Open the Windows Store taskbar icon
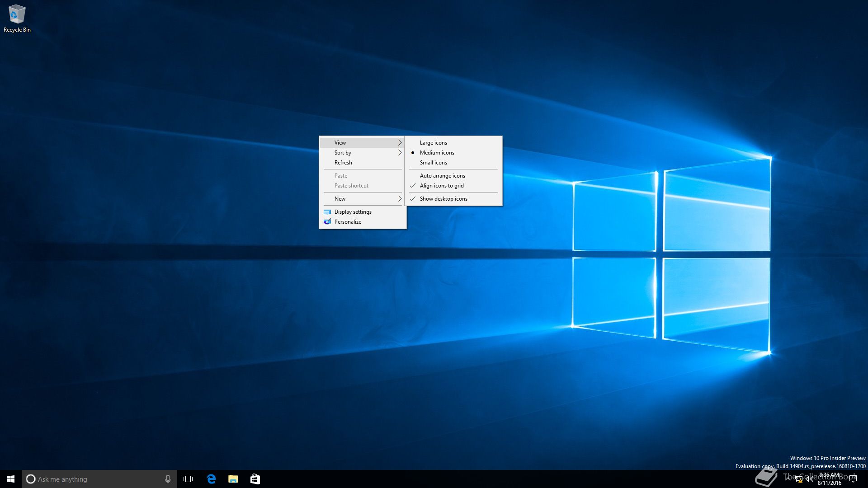Screen dimensions: 868x488 [255, 479]
